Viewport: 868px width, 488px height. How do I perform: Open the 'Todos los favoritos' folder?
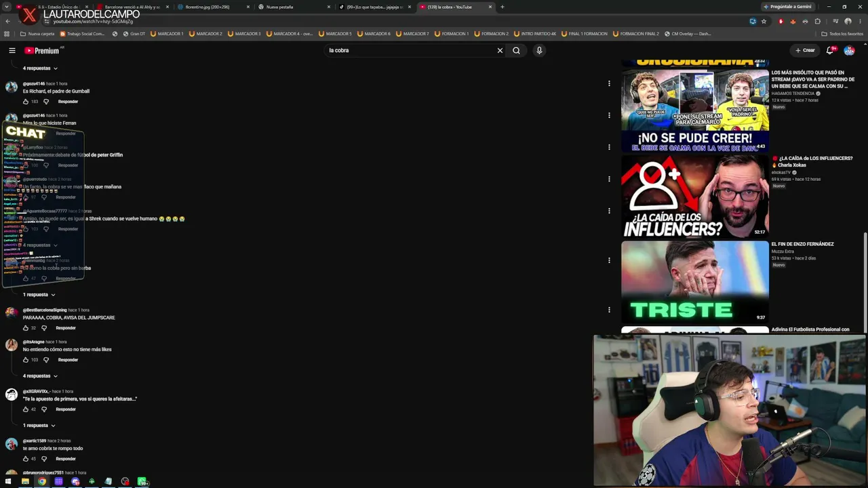[x=842, y=34]
